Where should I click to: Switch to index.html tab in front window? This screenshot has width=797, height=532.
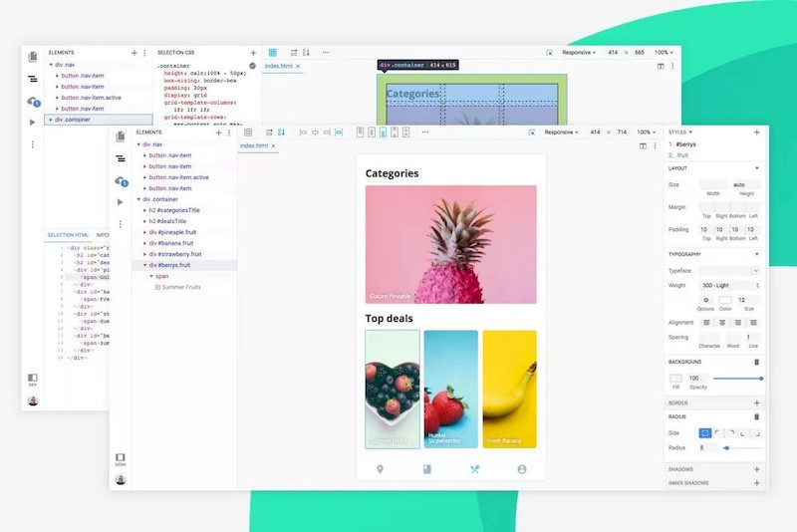pos(254,145)
